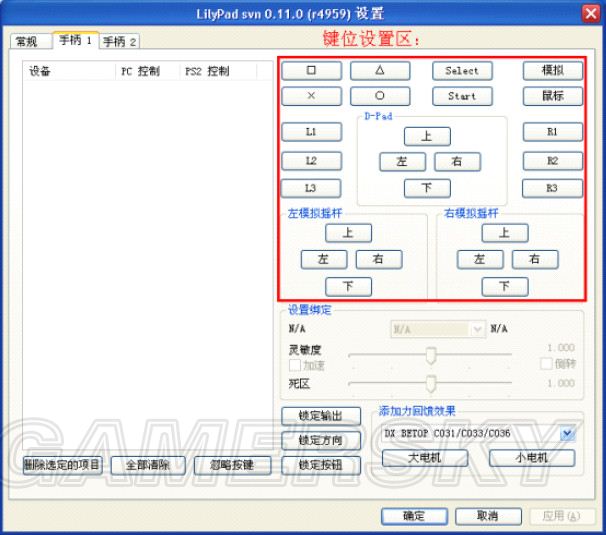Image resolution: width=606 pixels, height=535 pixels.
Task: Click the Cross (×) button binding
Action: (x=312, y=96)
